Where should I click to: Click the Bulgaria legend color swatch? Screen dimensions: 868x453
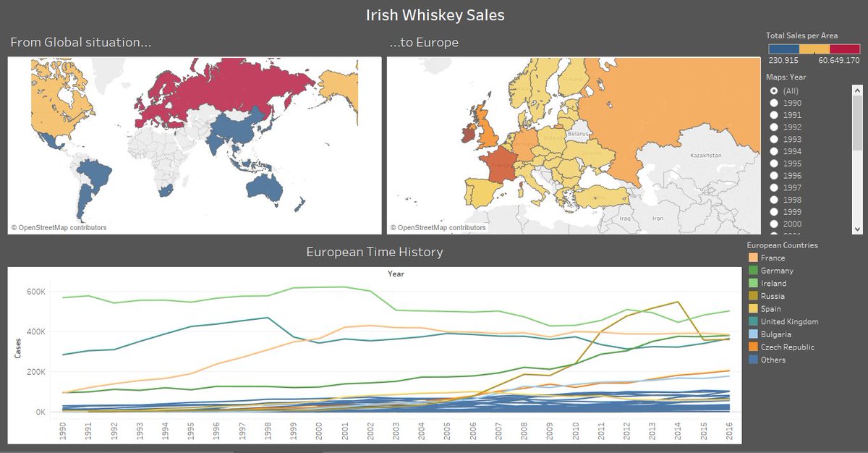[752, 334]
